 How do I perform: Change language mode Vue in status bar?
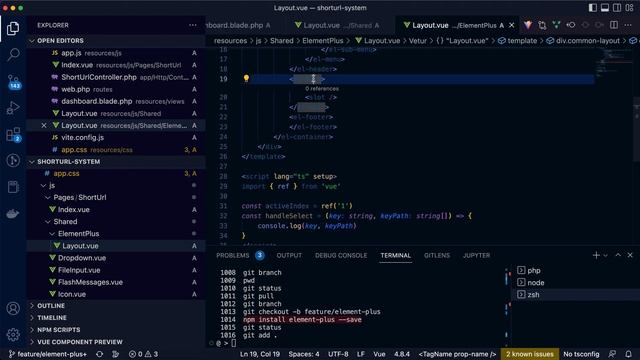pos(379,354)
